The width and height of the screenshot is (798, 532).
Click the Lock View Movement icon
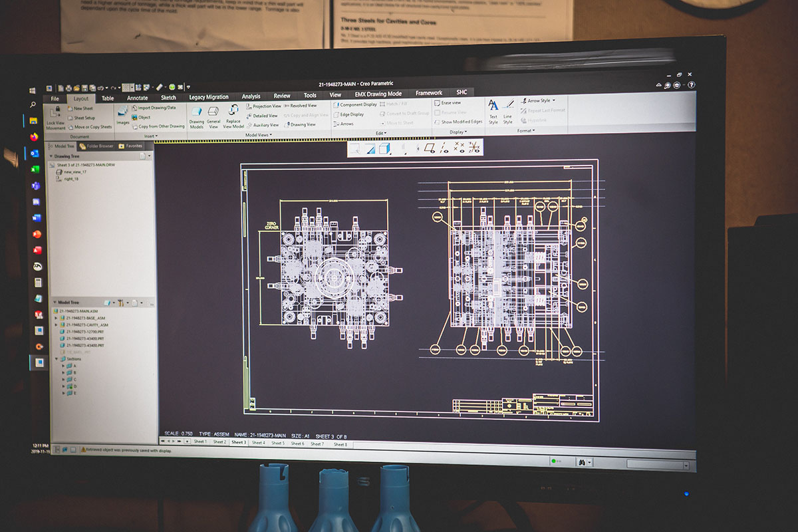point(55,111)
